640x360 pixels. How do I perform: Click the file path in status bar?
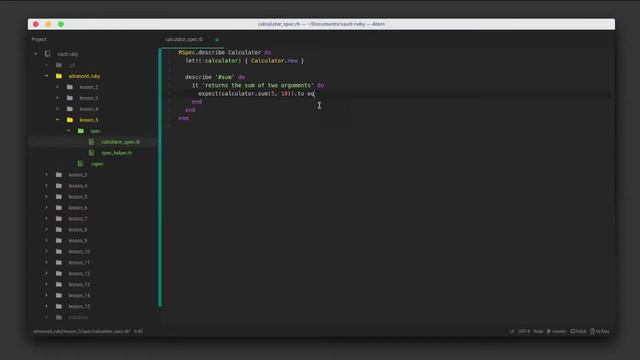[x=82, y=331]
